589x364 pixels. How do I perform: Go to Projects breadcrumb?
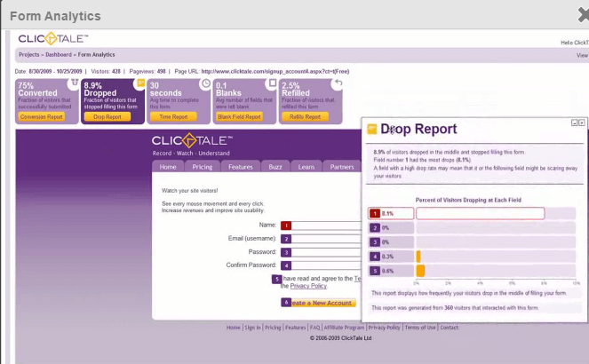tap(29, 55)
